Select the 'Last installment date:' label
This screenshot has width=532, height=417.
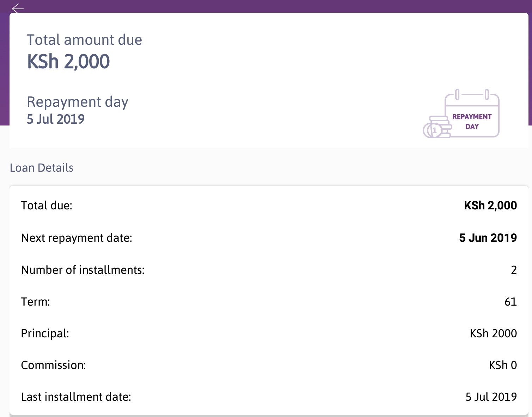point(76,397)
